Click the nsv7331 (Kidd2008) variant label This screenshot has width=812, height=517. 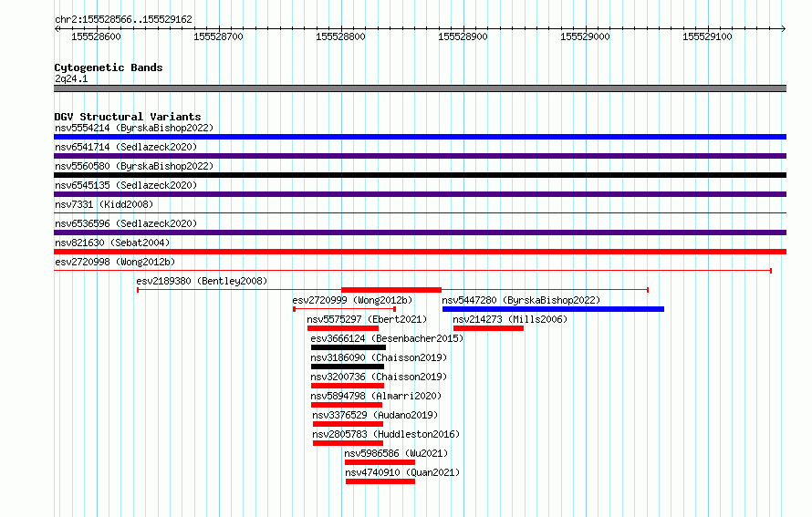pyautogui.click(x=104, y=204)
